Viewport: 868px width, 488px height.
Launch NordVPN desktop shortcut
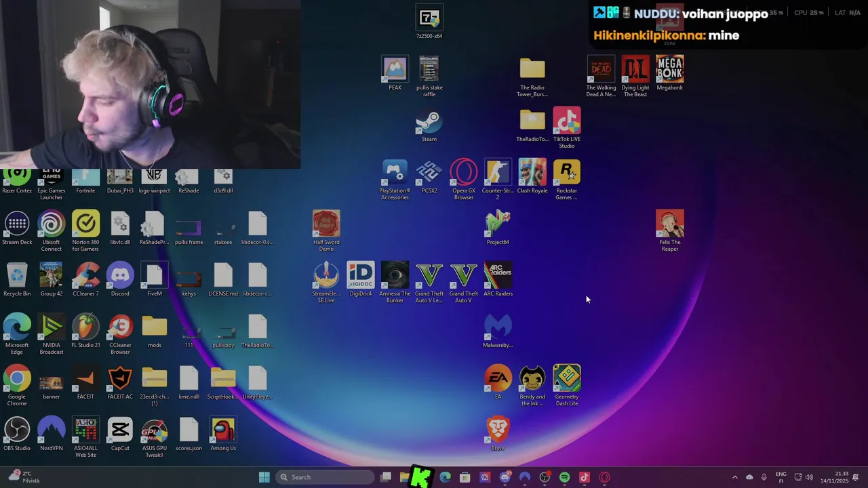pos(52,434)
